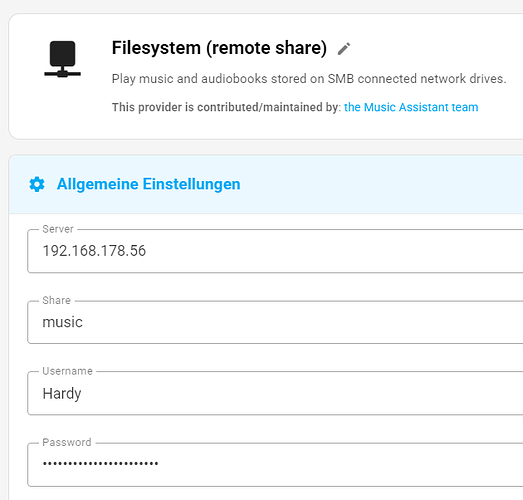523x500 pixels.
Task: Click the word music in Share
Action: pyautogui.click(x=62, y=322)
